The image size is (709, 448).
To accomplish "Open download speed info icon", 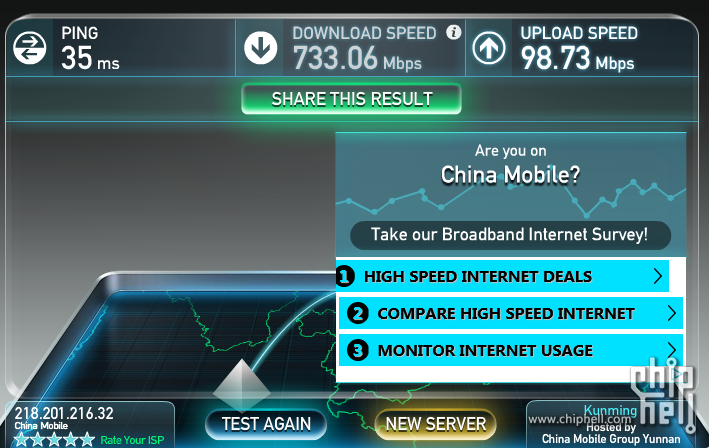I will pyautogui.click(x=454, y=32).
